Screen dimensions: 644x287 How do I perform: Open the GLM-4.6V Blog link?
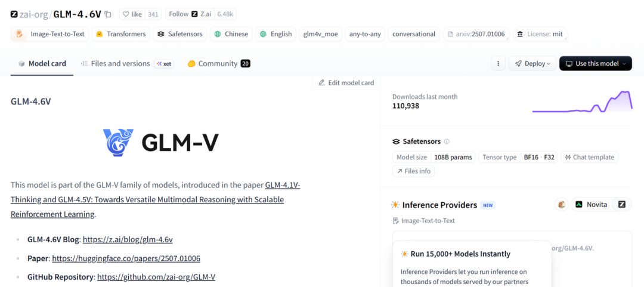pyautogui.click(x=128, y=240)
